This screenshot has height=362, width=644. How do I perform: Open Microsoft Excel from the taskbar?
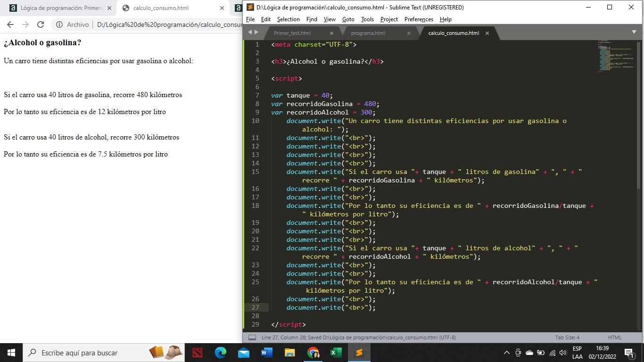click(336, 353)
